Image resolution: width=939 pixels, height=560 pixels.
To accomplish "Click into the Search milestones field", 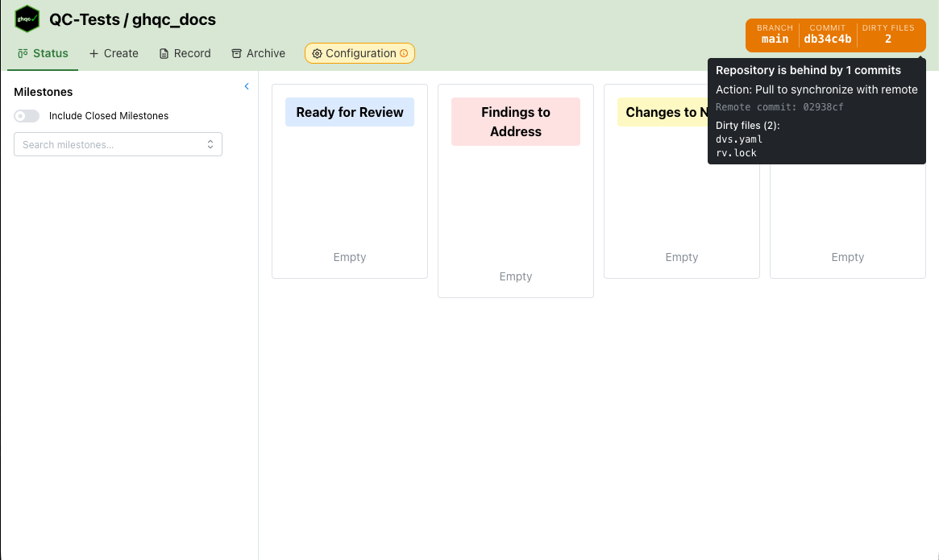I will click(109, 145).
